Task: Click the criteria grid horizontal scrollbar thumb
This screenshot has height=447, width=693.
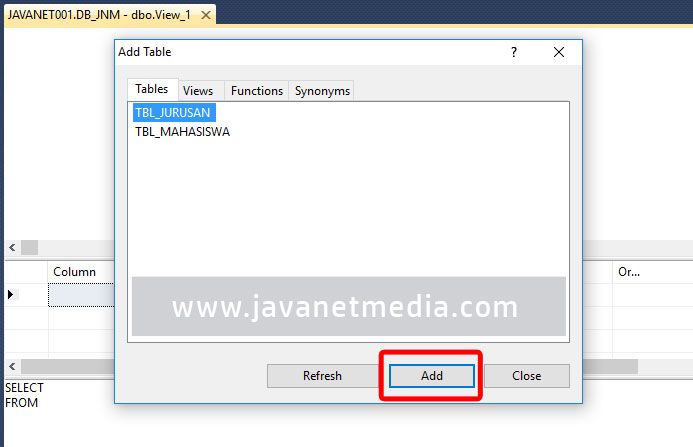Action: [329, 367]
